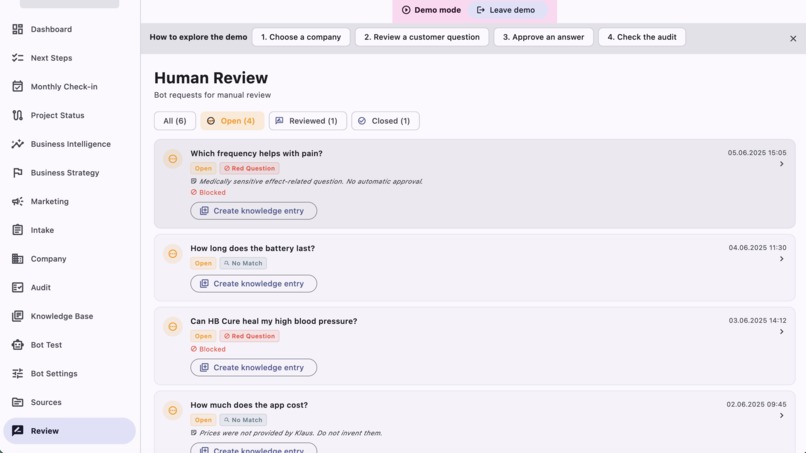
Task: Expand 'How much does the app cost?' chevron
Action: pyautogui.click(x=781, y=415)
